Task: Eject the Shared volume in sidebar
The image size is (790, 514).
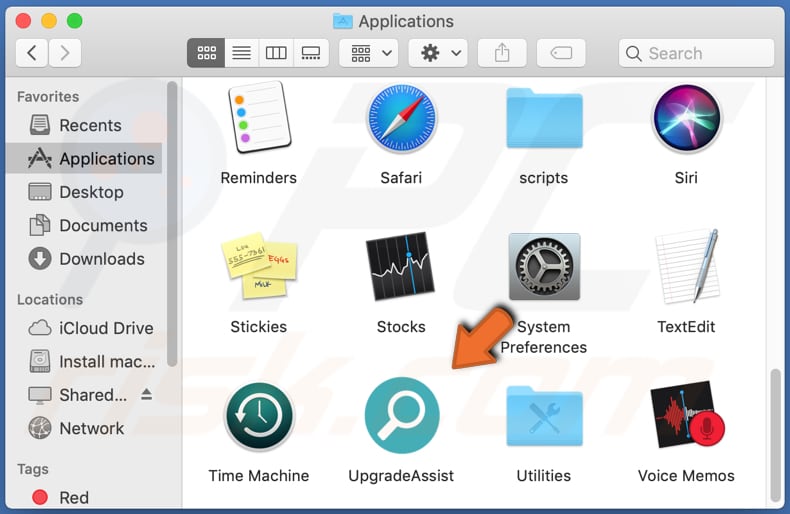Action: click(x=147, y=395)
